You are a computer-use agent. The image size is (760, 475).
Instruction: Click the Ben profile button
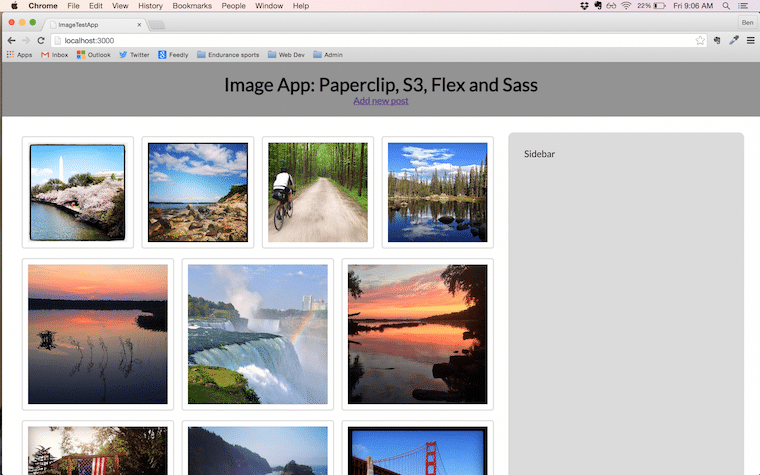click(747, 22)
